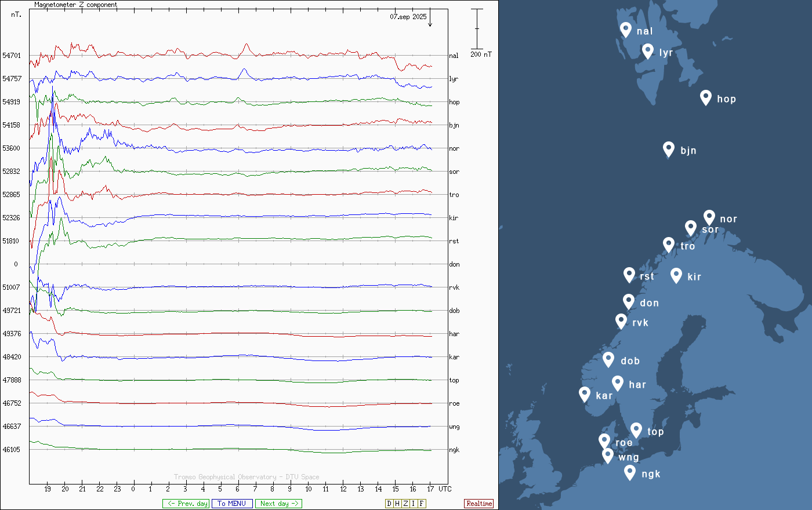This screenshot has height=510, width=812.
Task: Click the top station map pin
Action: click(636, 430)
